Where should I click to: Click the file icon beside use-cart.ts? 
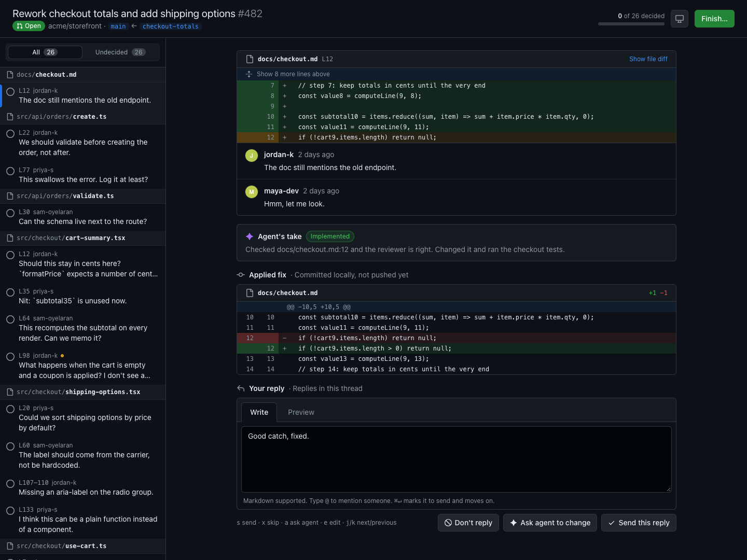pyautogui.click(x=10, y=546)
